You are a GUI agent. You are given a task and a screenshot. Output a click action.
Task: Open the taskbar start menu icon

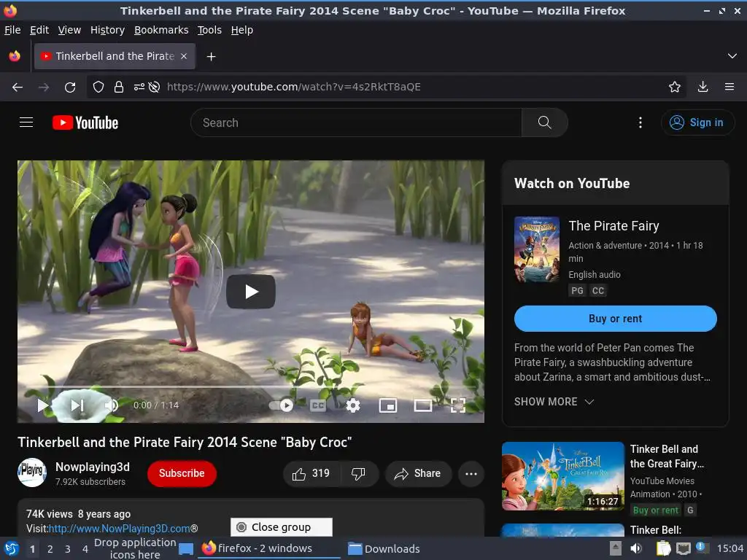click(x=12, y=548)
